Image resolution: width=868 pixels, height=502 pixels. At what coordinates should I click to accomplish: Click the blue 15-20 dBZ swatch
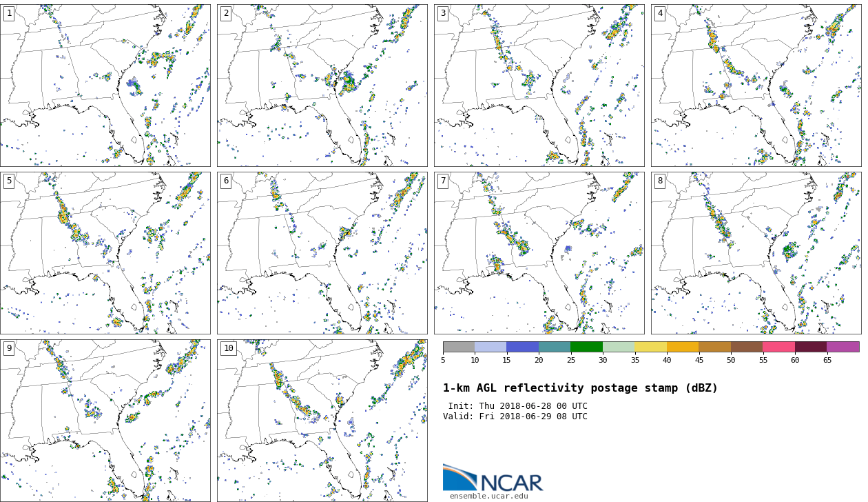[522, 347]
